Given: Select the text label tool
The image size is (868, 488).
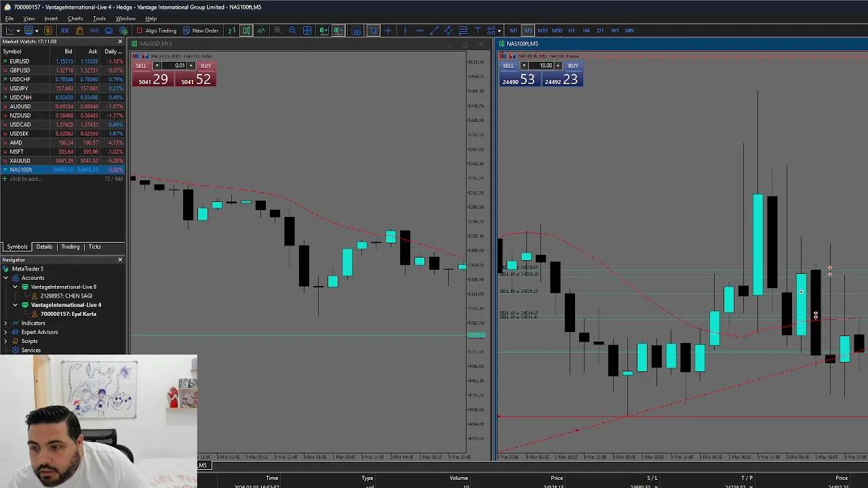Looking at the screenshot, I should point(477,30).
